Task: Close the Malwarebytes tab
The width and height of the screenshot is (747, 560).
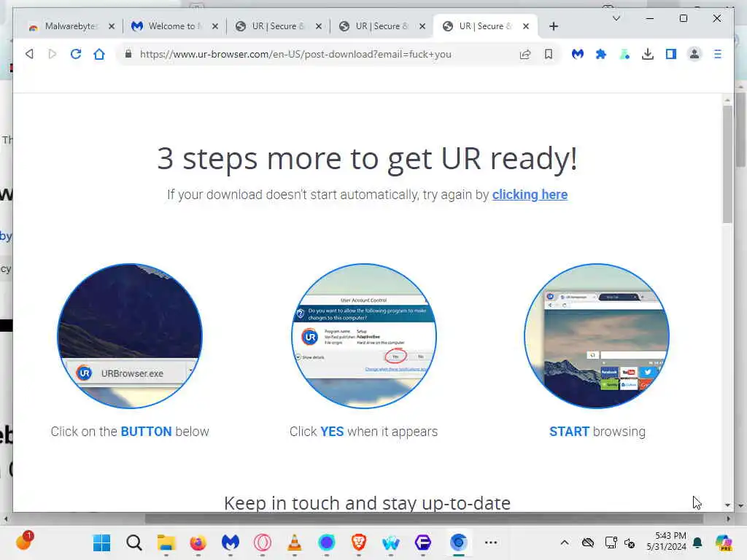Action: coord(112,26)
